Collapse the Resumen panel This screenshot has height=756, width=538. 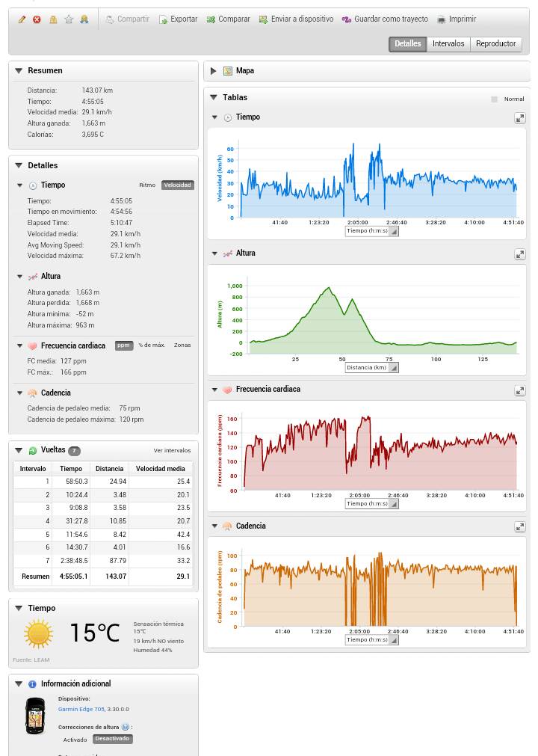[x=19, y=71]
